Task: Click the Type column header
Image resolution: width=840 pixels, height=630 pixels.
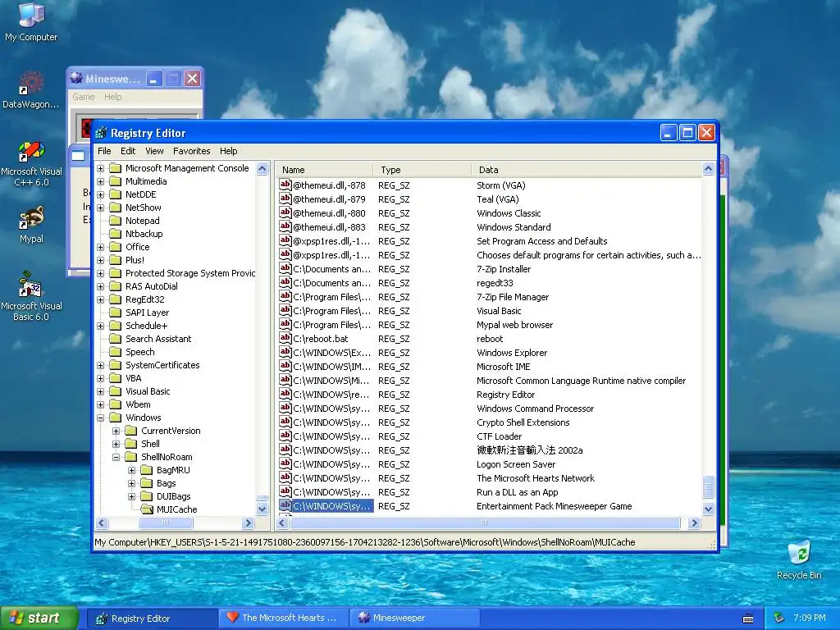Action: (422, 170)
